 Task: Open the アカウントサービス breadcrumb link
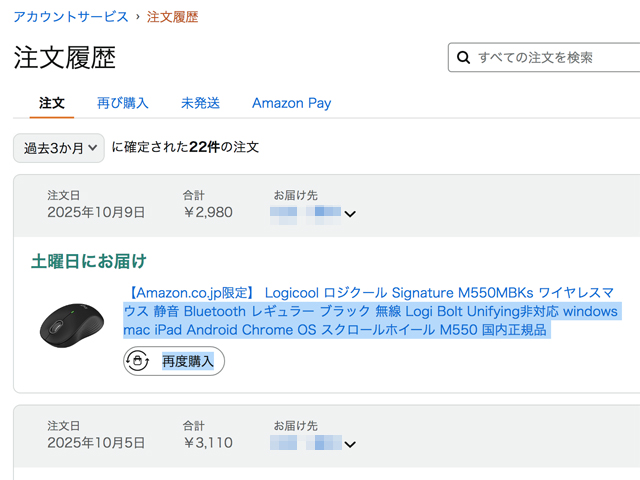(x=71, y=17)
